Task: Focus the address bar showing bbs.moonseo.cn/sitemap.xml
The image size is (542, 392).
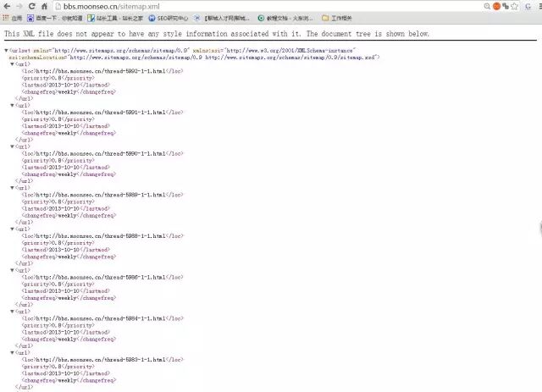Action: 268,6
